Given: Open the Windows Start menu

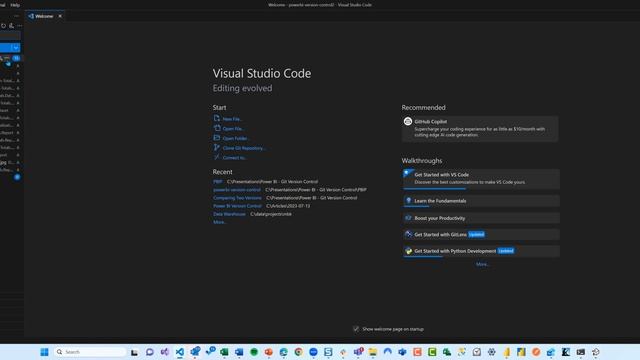Looking at the screenshot, I should pos(44,352).
